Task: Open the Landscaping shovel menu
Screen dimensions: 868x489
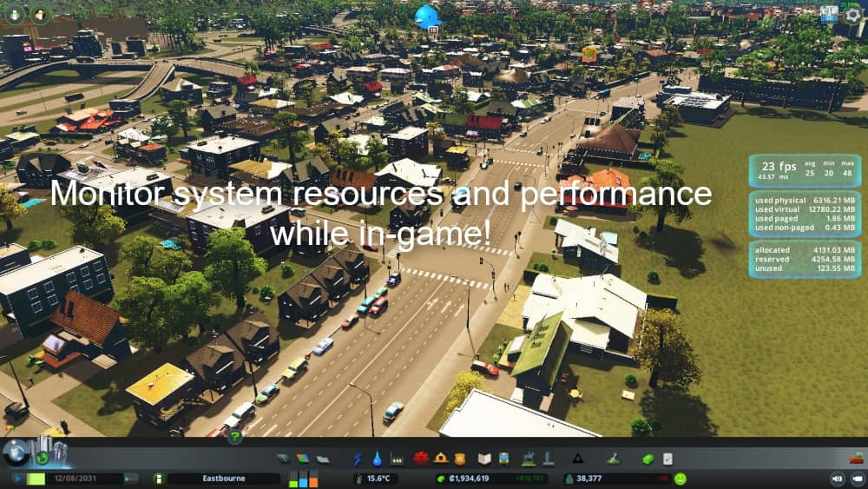Action: pyautogui.click(x=614, y=459)
